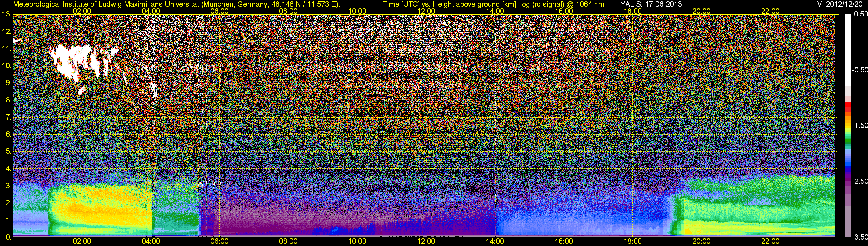Pick the yellow segment of the colorbar
The width and height of the screenshot is (868, 246).
tap(848, 128)
